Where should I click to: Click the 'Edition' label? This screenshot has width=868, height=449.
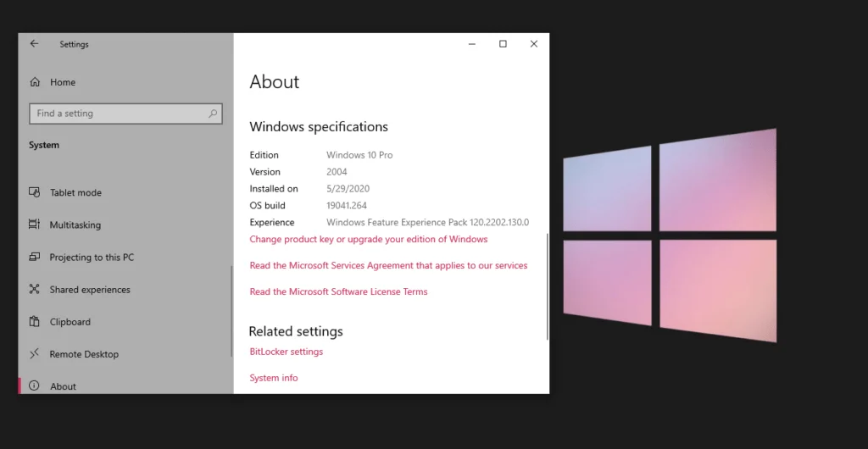(x=264, y=155)
